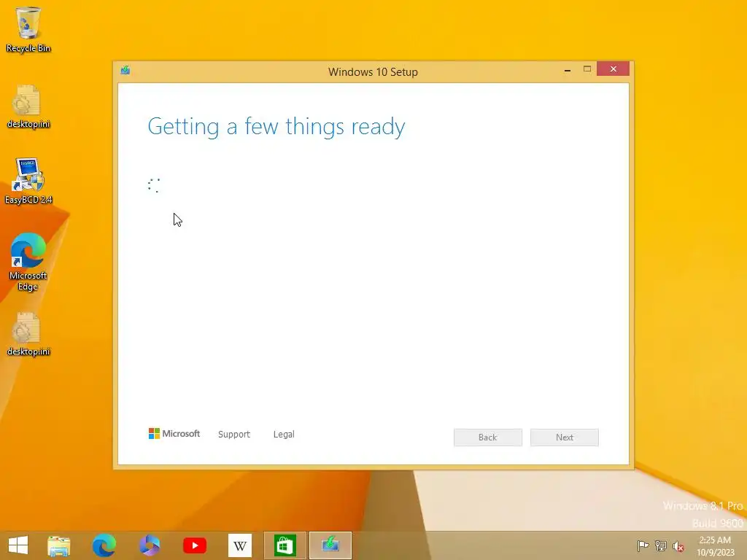This screenshot has height=560, width=747.
Task: Open the Windows Start button
Action: (x=18, y=545)
